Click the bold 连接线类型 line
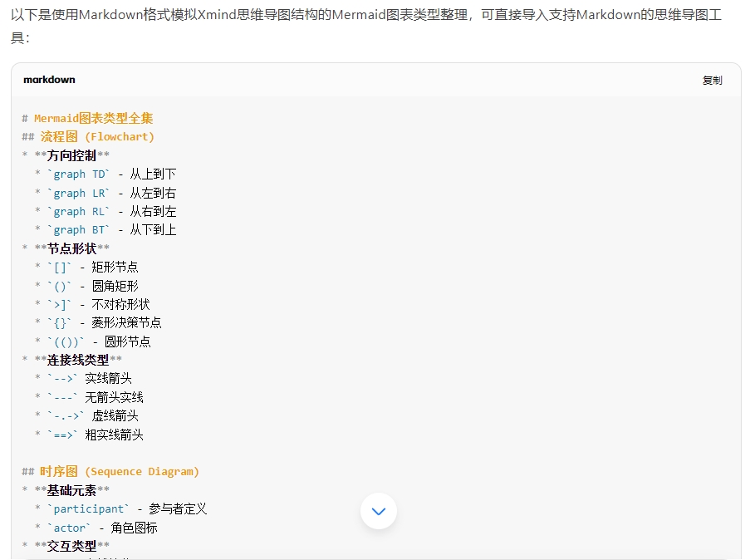 (x=72, y=360)
